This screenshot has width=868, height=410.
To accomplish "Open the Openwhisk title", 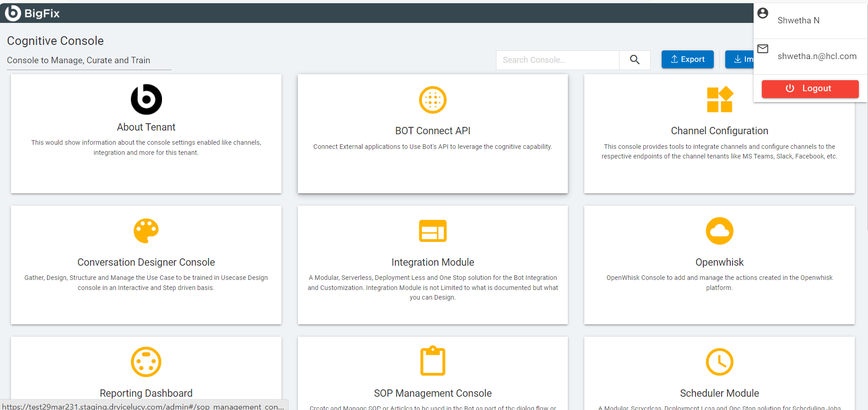I will pos(720,262).
